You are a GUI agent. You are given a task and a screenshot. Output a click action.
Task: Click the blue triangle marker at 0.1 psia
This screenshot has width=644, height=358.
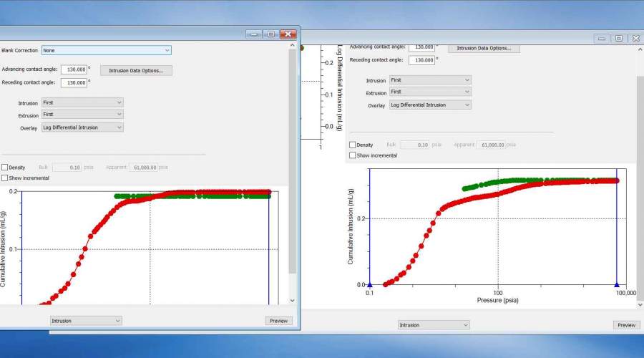tap(369, 285)
